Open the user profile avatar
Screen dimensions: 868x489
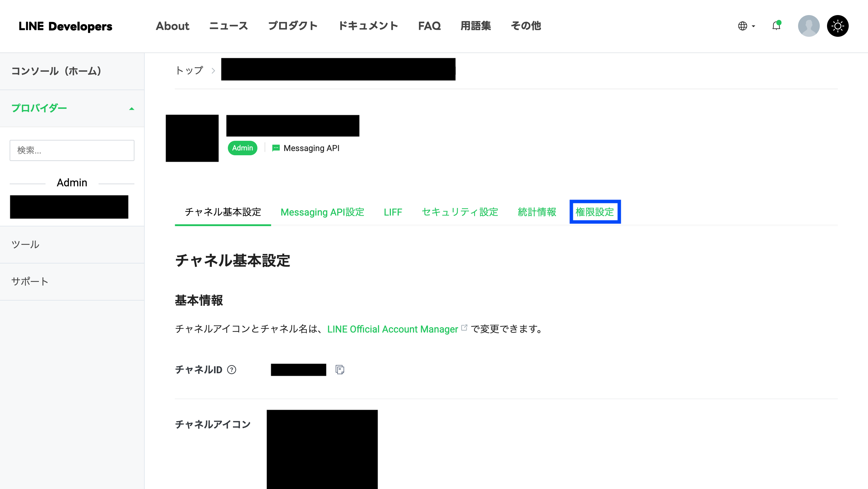[808, 26]
